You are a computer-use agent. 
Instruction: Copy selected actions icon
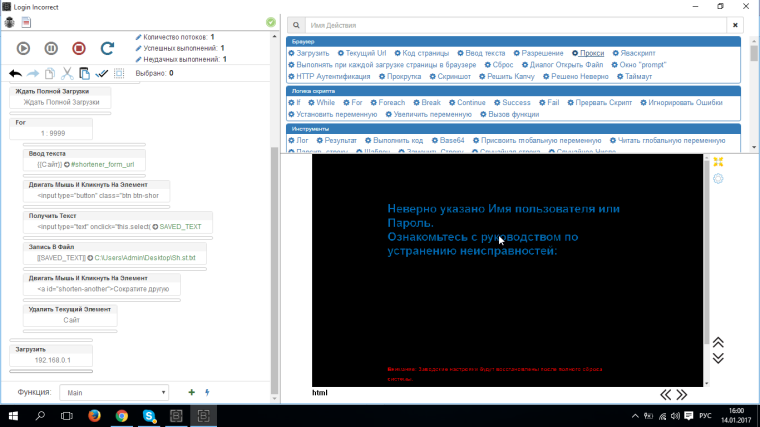coord(49,74)
